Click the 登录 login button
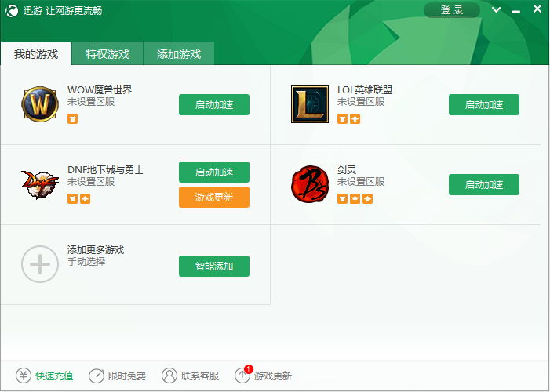Viewport: 550px width, 392px height. coord(452,10)
